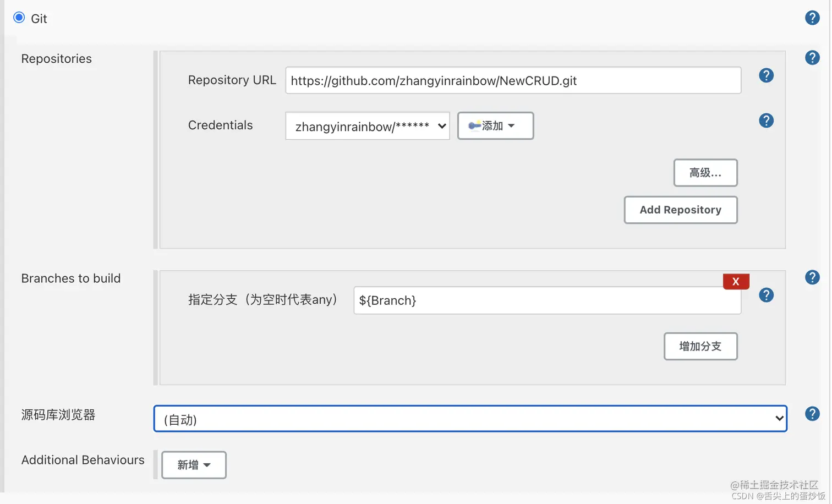Open help for 源码库浏览器 setting
Image resolution: width=832 pixels, height=504 pixels.
click(x=812, y=414)
